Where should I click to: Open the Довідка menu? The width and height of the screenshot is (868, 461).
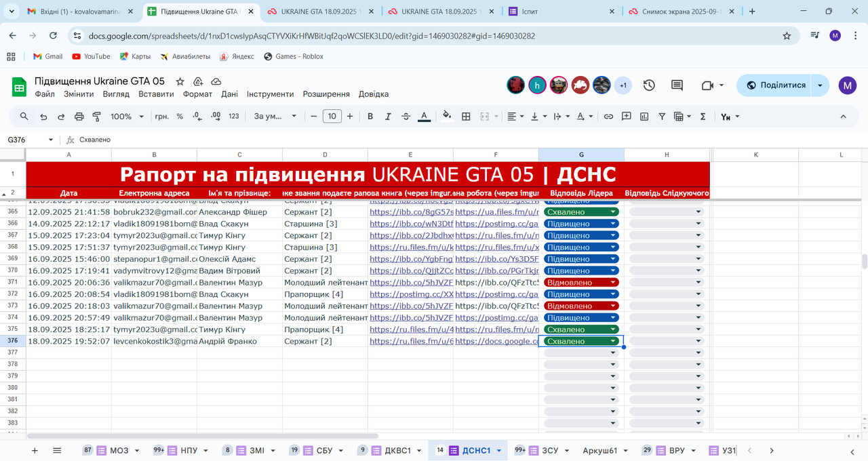point(374,94)
